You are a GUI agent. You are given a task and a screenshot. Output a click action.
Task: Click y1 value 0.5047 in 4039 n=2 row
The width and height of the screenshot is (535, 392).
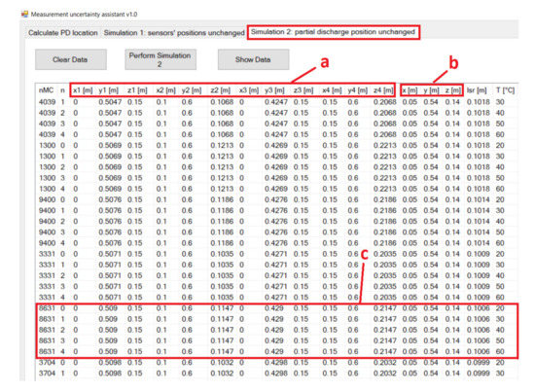coord(110,113)
